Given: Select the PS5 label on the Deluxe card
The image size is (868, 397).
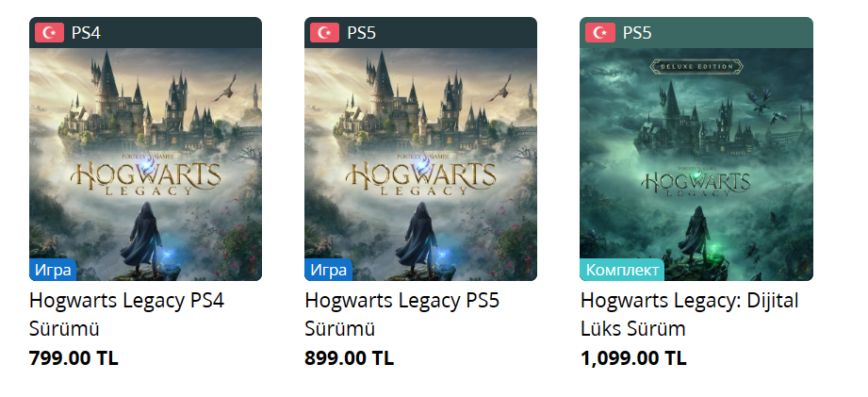Looking at the screenshot, I should pyautogui.click(x=636, y=33).
